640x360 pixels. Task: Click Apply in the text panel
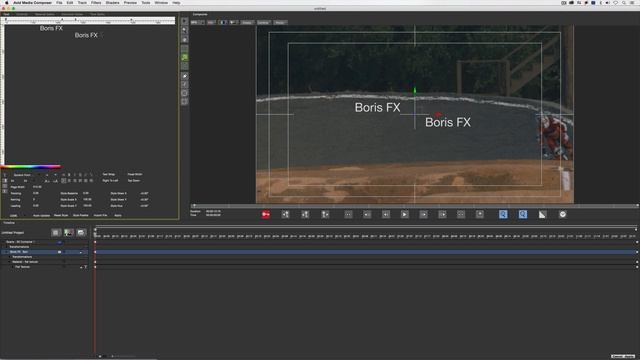pos(118,215)
